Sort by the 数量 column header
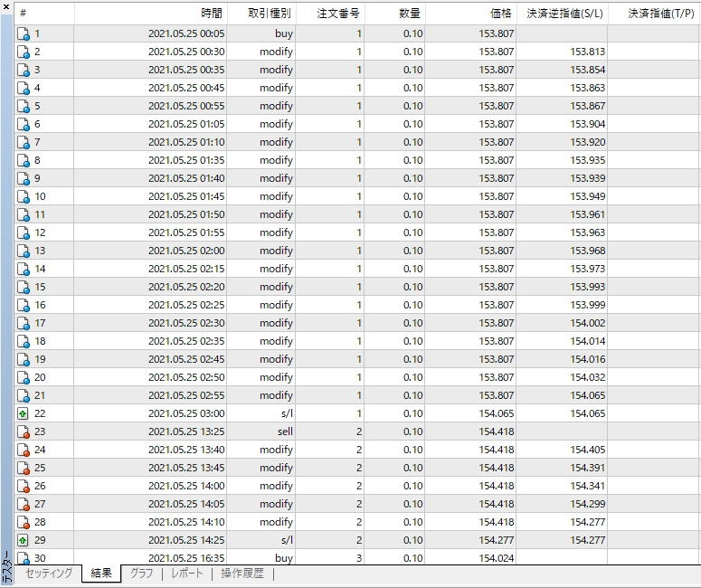This screenshot has height=588, width=701. (x=394, y=14)
